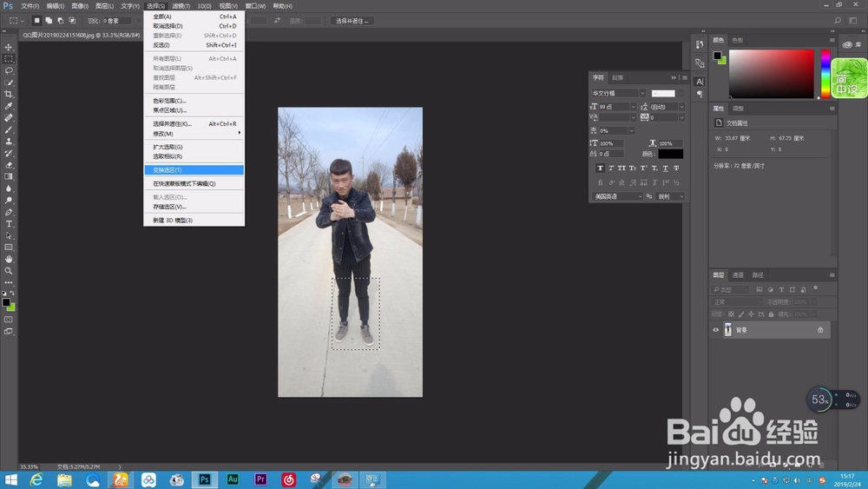Choose 反选(I) menu item
Screen dimensions: 868x489
pos(194,45)
